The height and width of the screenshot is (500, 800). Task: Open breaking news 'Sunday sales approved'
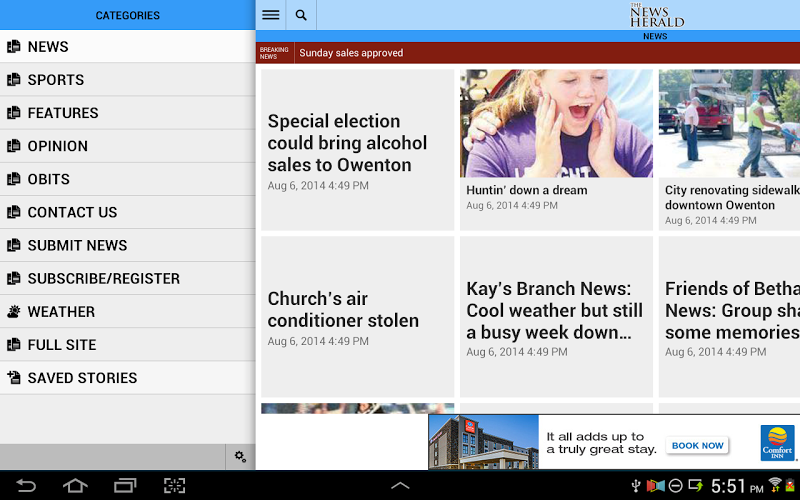coord(351,53)
